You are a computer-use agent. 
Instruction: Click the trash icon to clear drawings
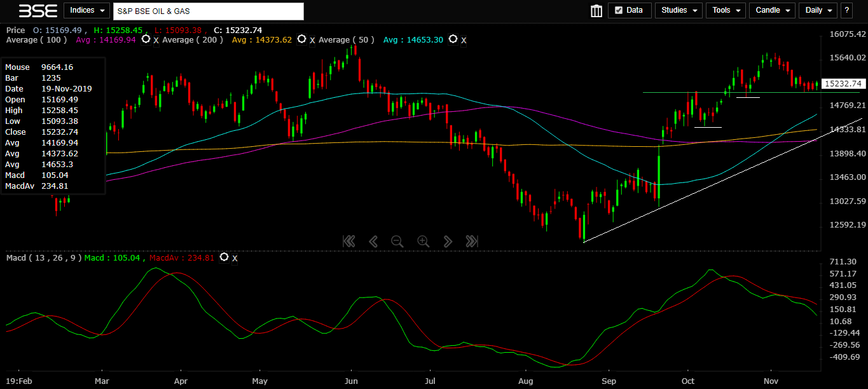tap(596, 11)
